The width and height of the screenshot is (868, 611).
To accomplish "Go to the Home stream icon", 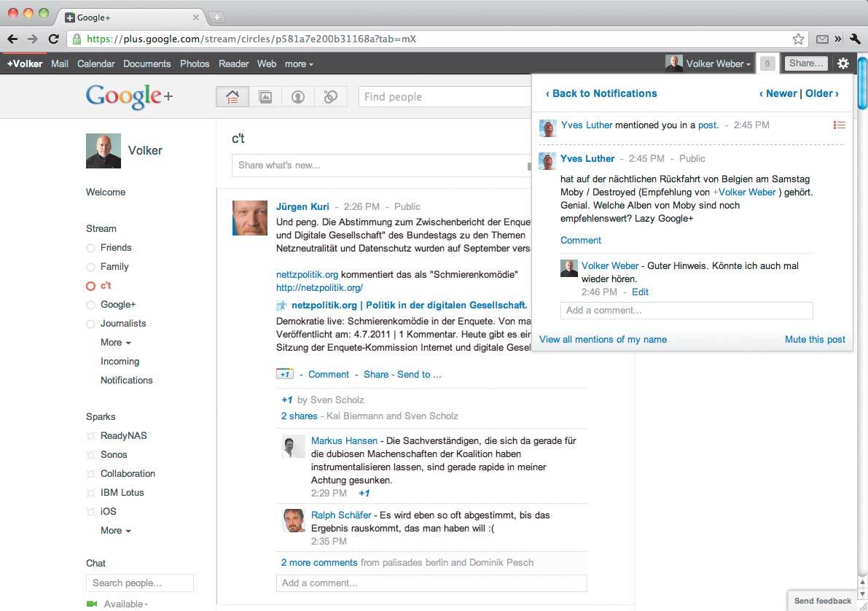I will pos(232,97).
